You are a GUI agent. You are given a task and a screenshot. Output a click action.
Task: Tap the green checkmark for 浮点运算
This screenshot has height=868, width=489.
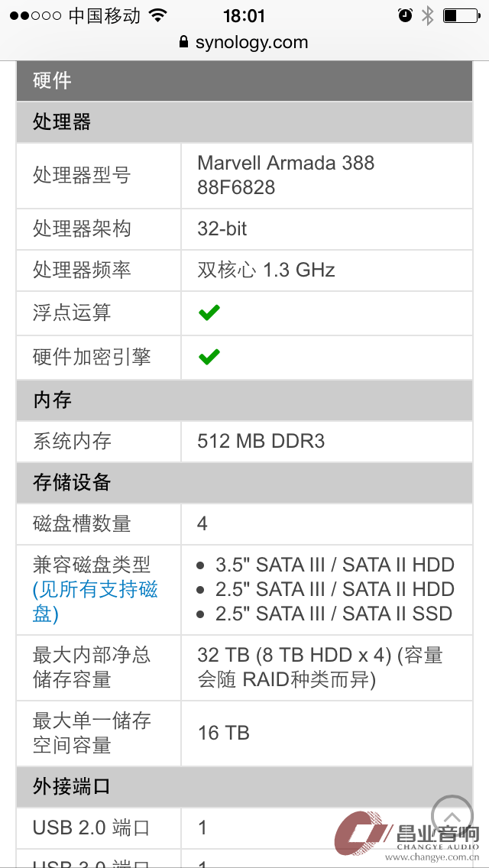[209, 313]
